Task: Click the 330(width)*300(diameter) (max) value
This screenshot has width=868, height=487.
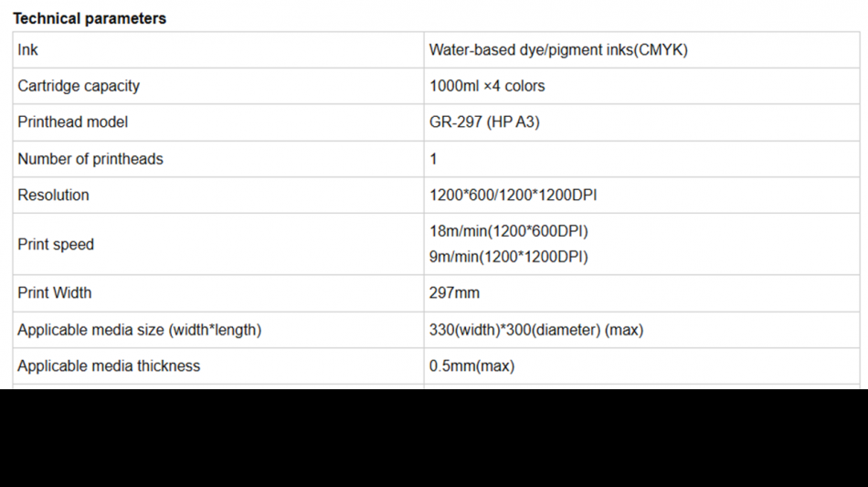Action: click(x=536, y=330)
